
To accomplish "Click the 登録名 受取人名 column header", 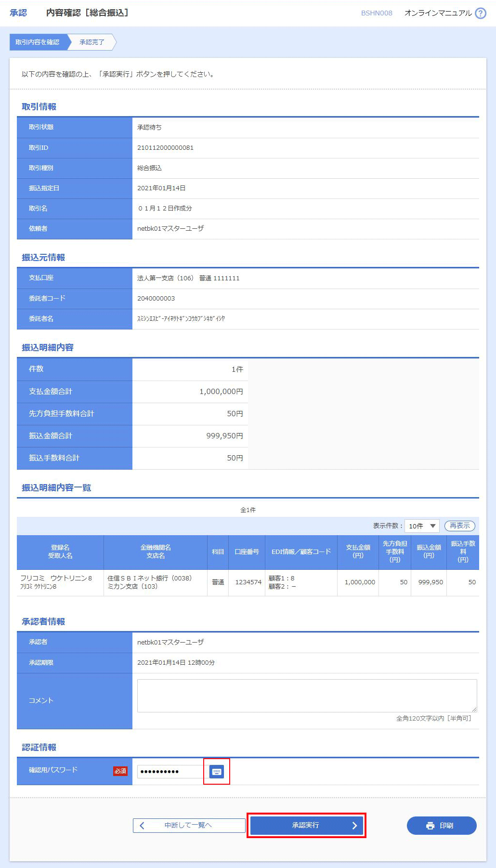I will click(x=60, y=552).
